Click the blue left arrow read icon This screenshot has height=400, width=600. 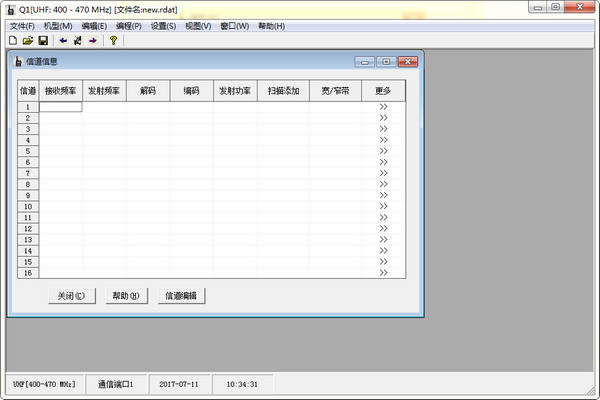point(63,40)
